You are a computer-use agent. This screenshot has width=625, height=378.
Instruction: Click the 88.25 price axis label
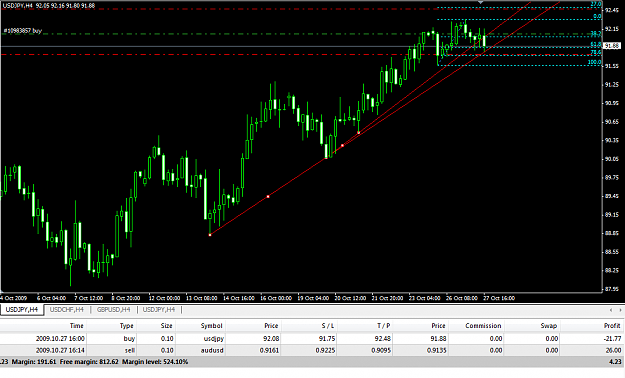click(x=611, y=270)
